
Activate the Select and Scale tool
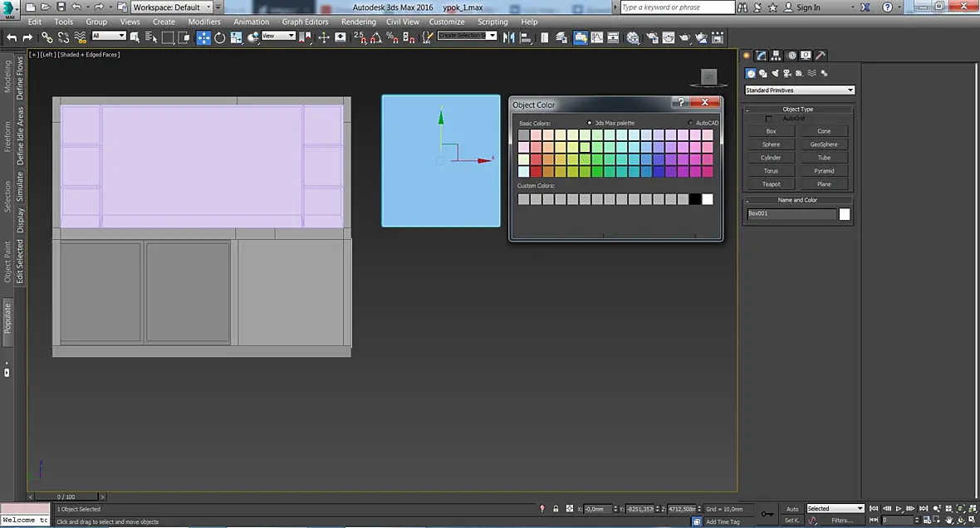coord(236,37)
